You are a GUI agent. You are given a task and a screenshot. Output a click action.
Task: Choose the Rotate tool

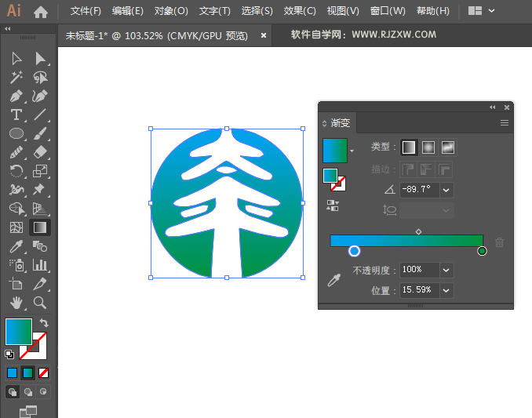[16, 171]
